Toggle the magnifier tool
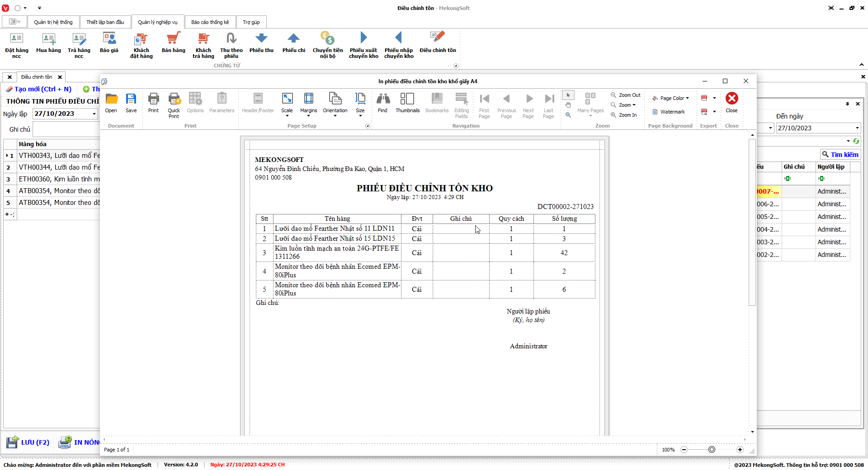The height and width of the screenshot is (470, 868). tap(568, 115)
